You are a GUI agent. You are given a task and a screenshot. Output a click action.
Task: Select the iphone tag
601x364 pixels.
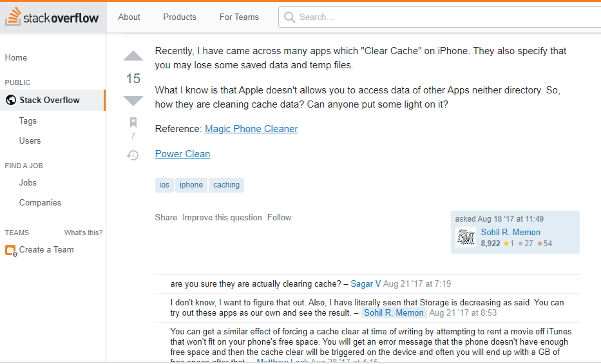(x=191, y=185)
